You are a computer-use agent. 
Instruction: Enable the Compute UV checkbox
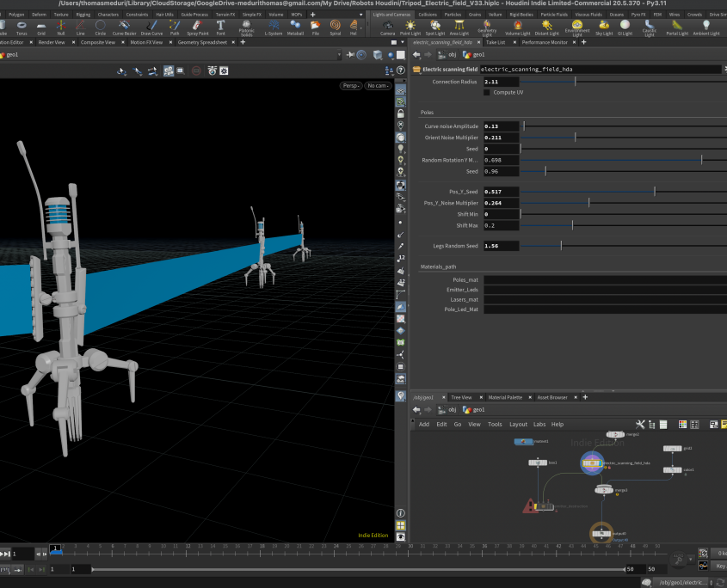pos(487,92)
